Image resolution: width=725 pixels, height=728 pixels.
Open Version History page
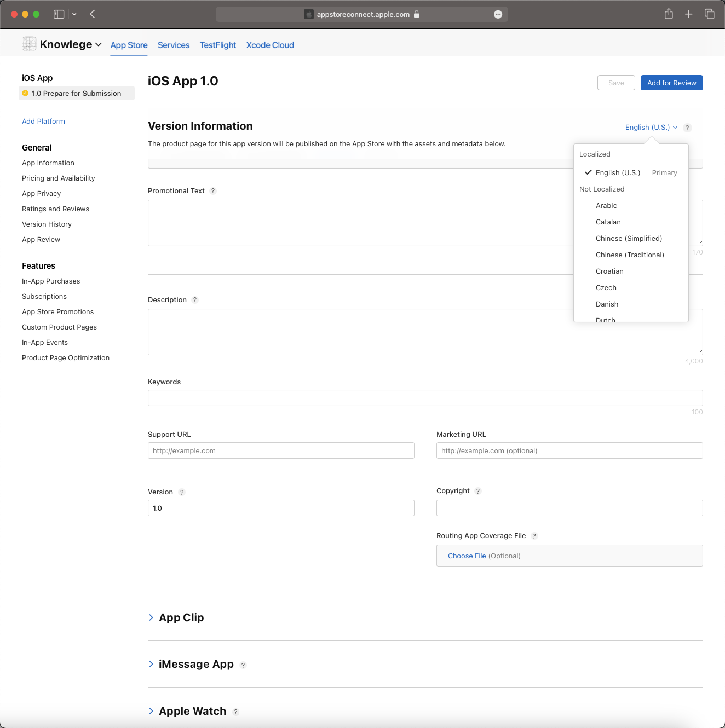click(47, 224)
